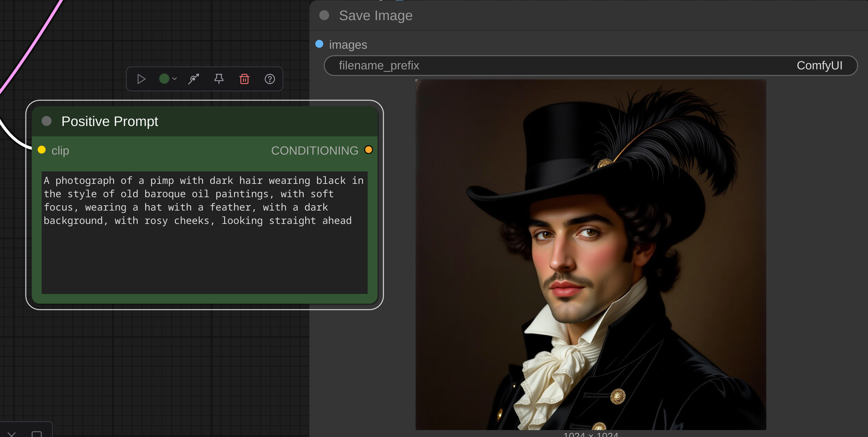
Task: Delete the node with the red trash icon
Action: 244,79
